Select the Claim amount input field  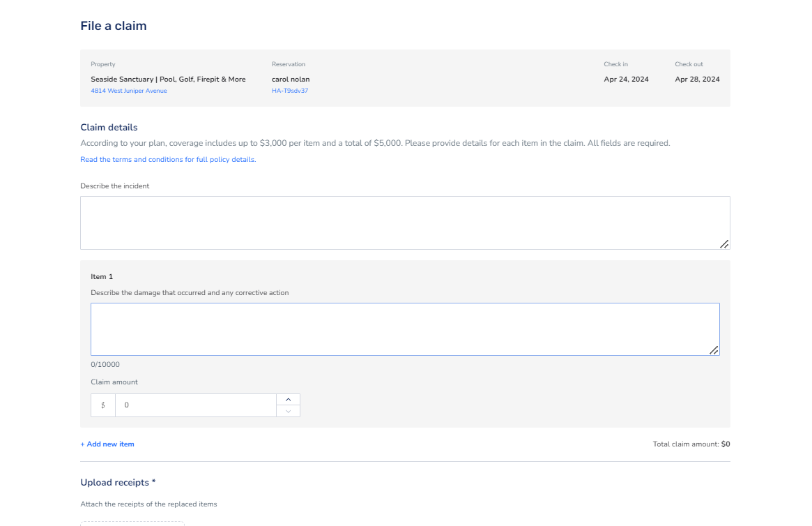pos(195,405)
